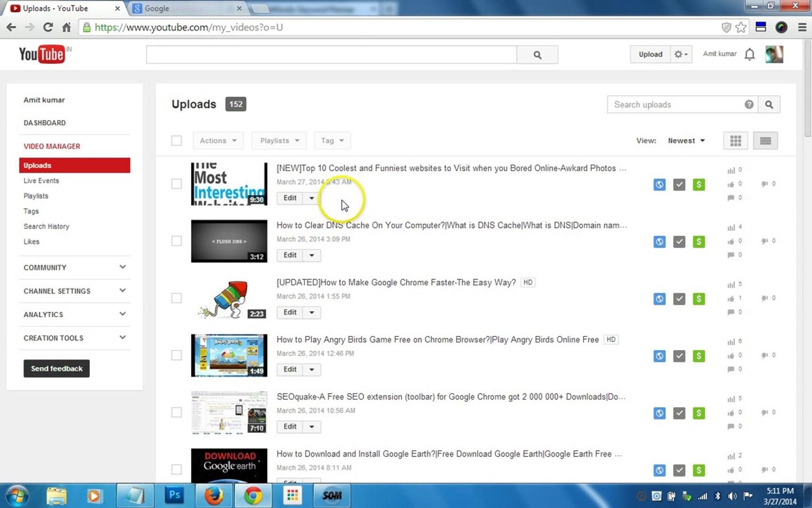Image resolution: width=812 pixels, height=508 pixels.
Task: Click the analytics bars icon for Top 10 Coolest video
Action: (x=731, y=170)
